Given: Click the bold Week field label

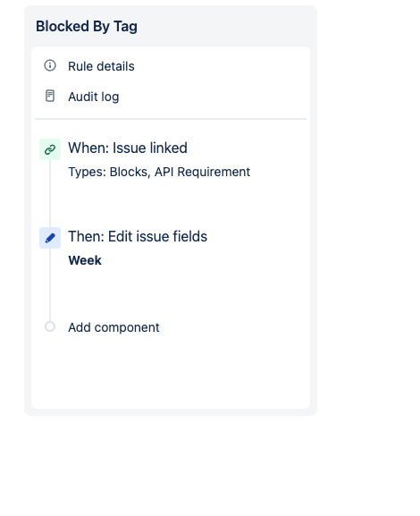Looking at the screenshot, I should [x=85, y=260].
